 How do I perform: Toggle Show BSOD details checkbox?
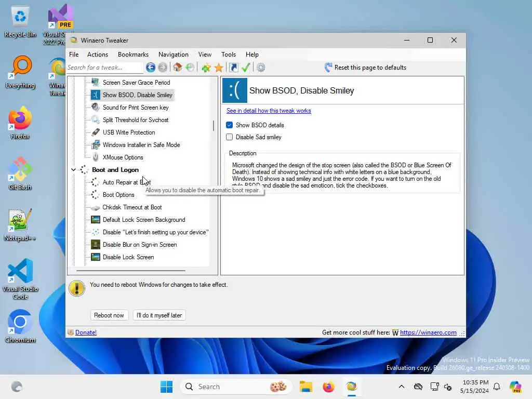[229, 125]
